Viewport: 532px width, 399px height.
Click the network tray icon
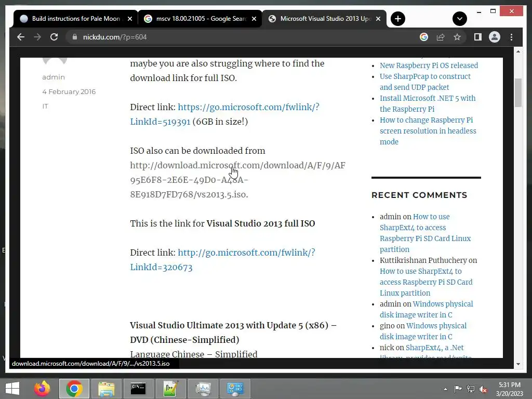click(471, 389)
